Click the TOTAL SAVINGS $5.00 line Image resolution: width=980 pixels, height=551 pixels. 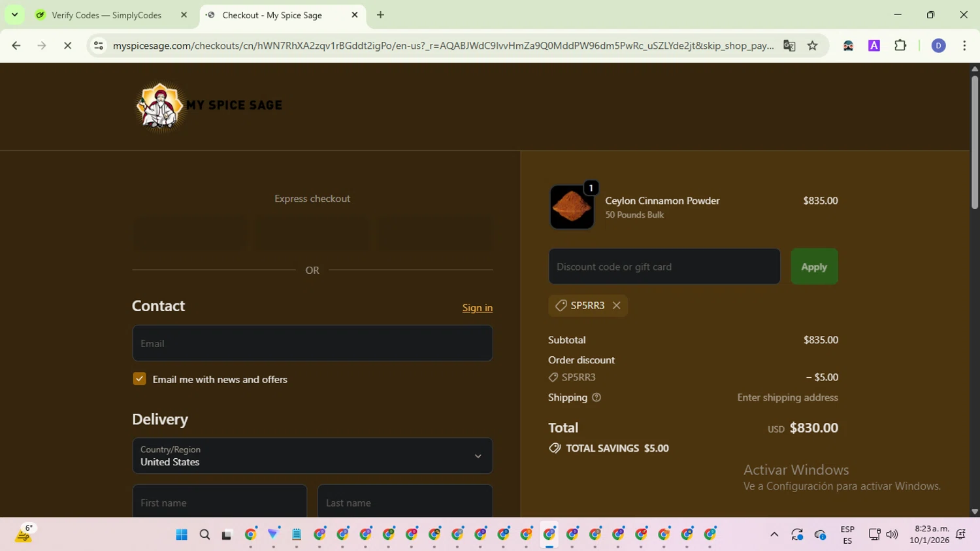point(609,448)
